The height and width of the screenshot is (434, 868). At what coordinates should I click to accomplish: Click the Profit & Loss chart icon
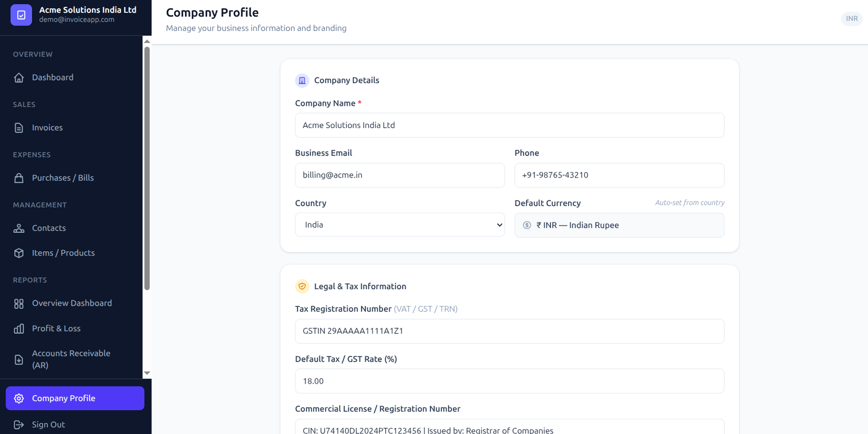(19, 329)
